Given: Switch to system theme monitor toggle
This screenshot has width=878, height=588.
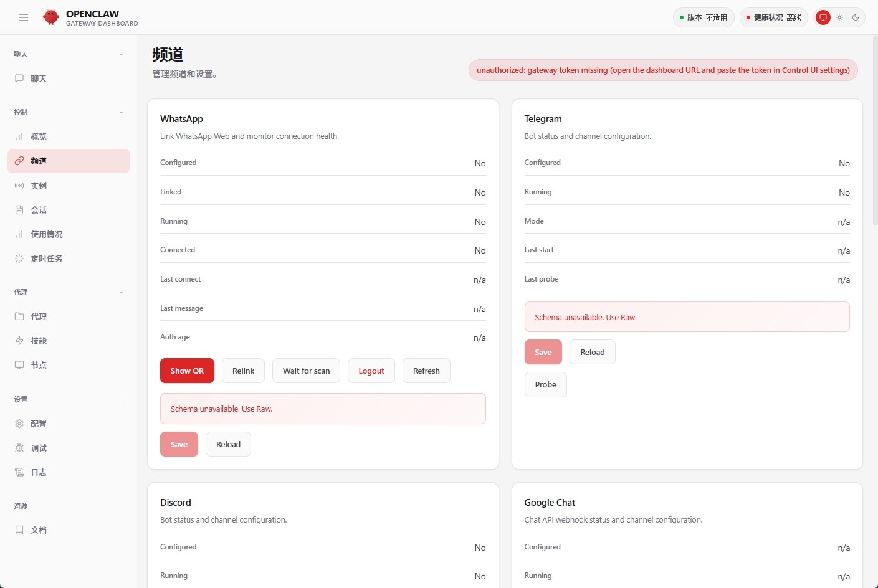Looking at the screenshot, I should (x=823, y=17).
